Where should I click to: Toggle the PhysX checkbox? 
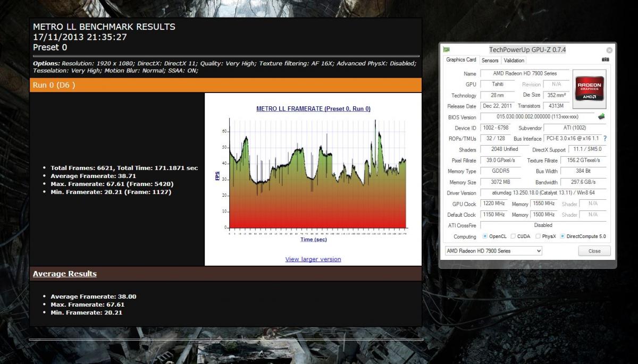click(538, 236)
